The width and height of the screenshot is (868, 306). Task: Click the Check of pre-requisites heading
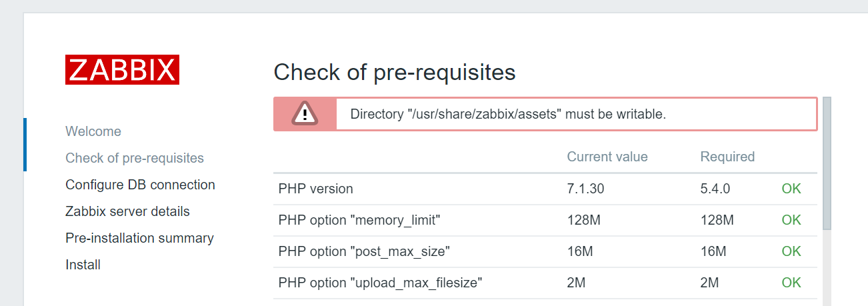pos(395,71)
